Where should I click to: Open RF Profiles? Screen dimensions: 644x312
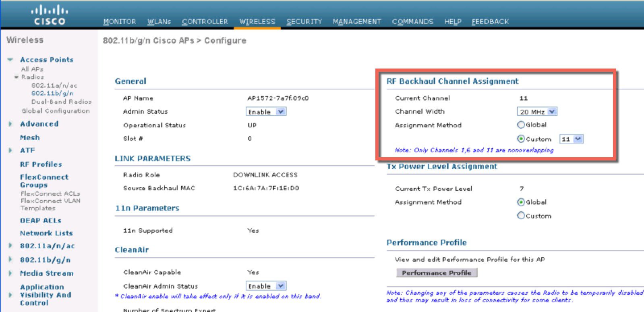41,164
